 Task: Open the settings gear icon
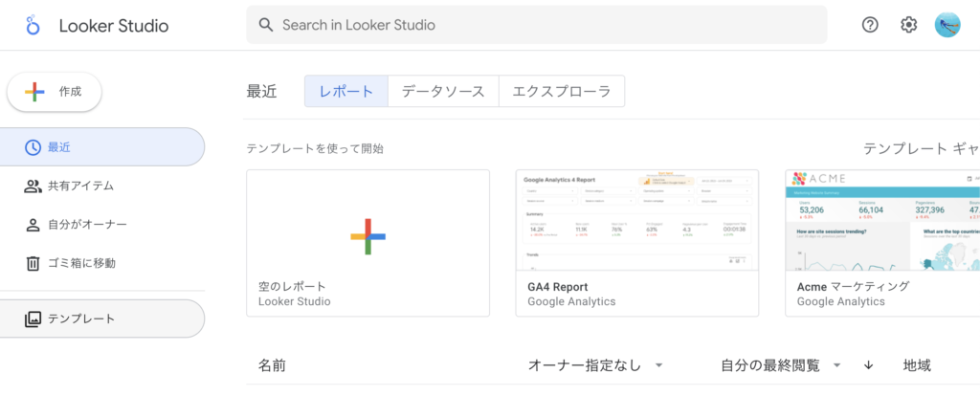click(x=908, y=26)
